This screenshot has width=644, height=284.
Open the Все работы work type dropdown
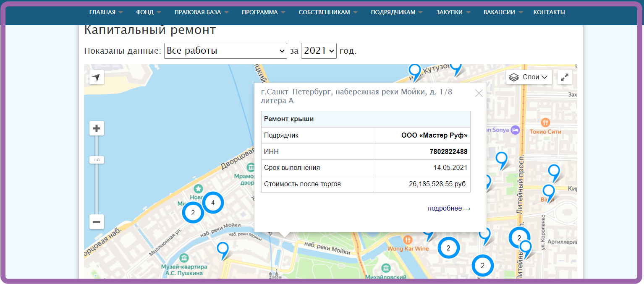tap(225, 51)
